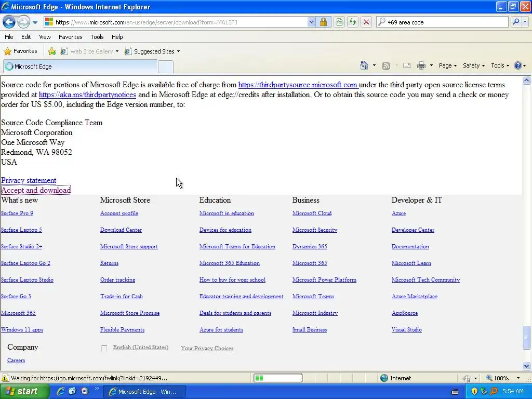Click the RSS Feeds icon
Viewport: 532px width, 399px height.
pyautogui.click(x=386, y=66)
